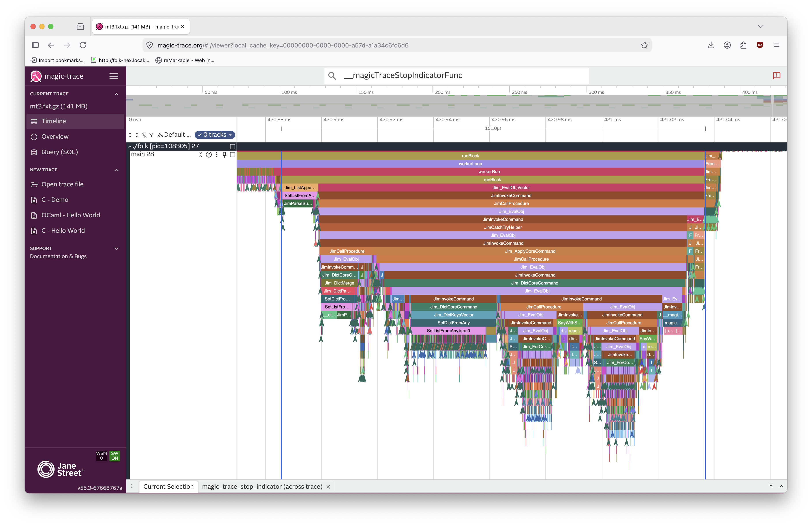Move details panel to top icon
812x526 pixels.
click(x=771, y=486)
